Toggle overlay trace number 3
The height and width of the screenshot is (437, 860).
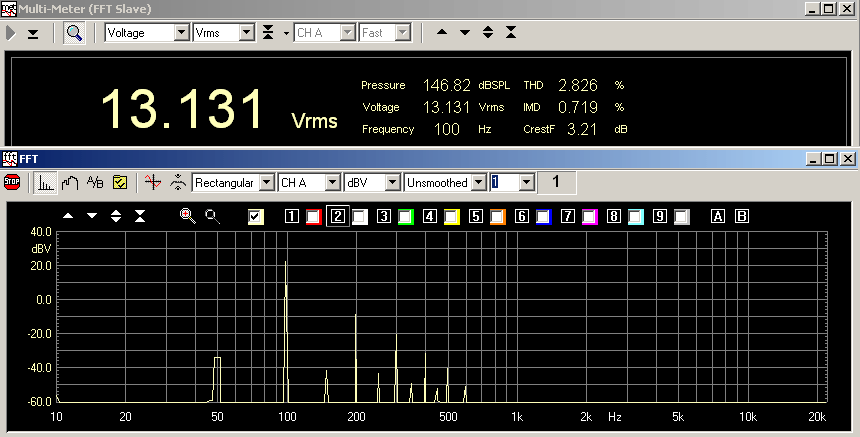coord(383,216)
